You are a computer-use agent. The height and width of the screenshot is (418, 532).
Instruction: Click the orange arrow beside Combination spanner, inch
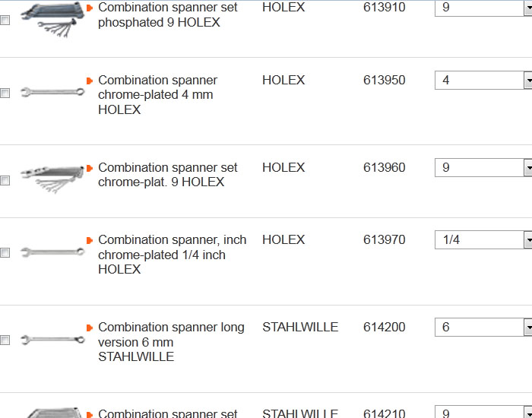coord(90,239)
